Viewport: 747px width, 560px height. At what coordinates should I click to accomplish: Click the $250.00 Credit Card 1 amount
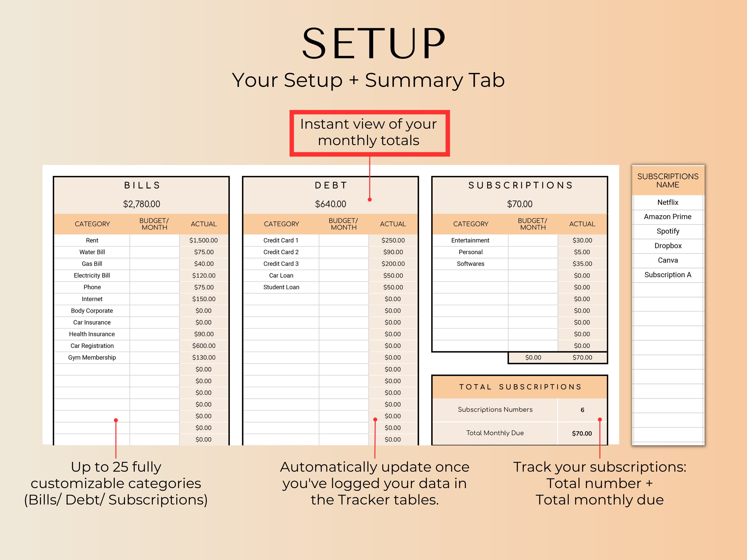(x=393, y=240)
